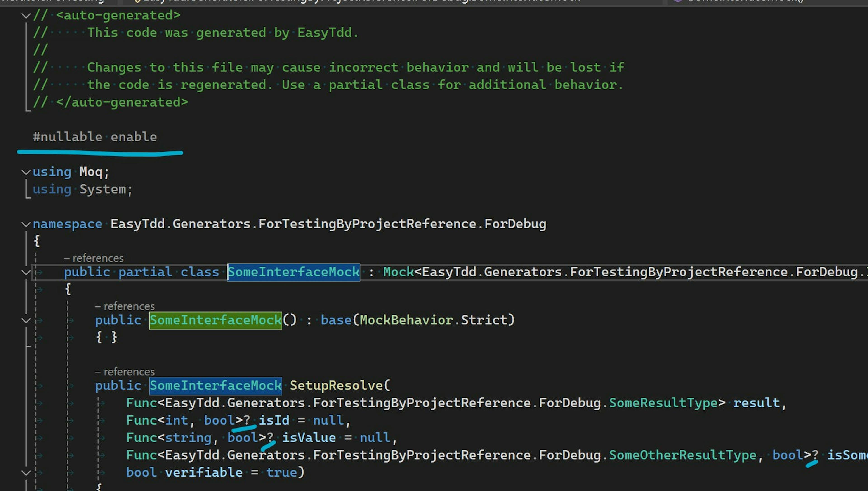Image resolution: width=868 pixels, height=491 pixels.
Task: Open references CodeLens above partial class line
Action: pos(94,258)
